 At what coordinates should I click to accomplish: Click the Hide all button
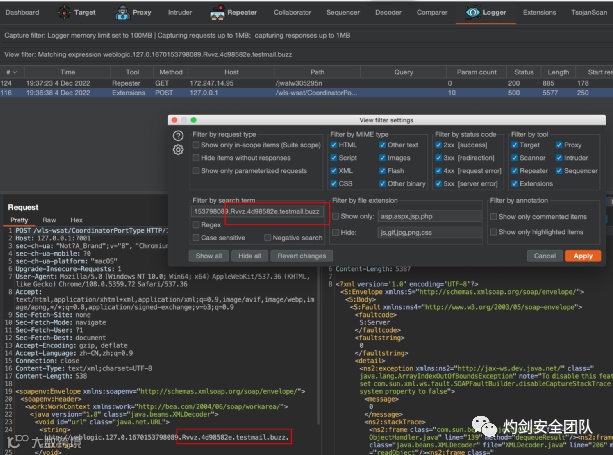tap(249, 256)
